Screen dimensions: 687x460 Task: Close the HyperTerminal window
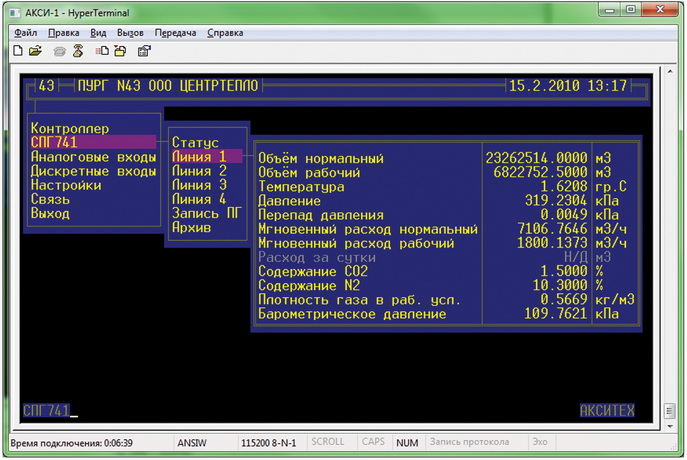point(660,10)
